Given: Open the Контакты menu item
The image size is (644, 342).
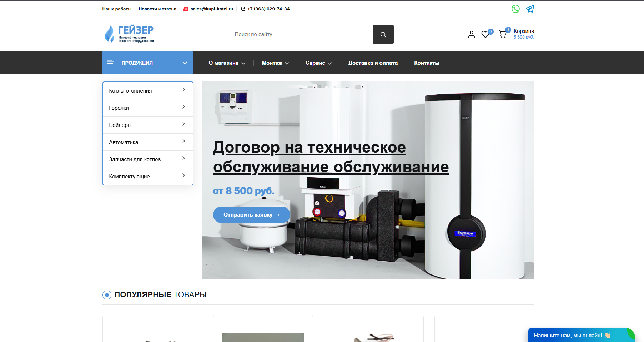Looking at the screenshot, I should point(427,63).
